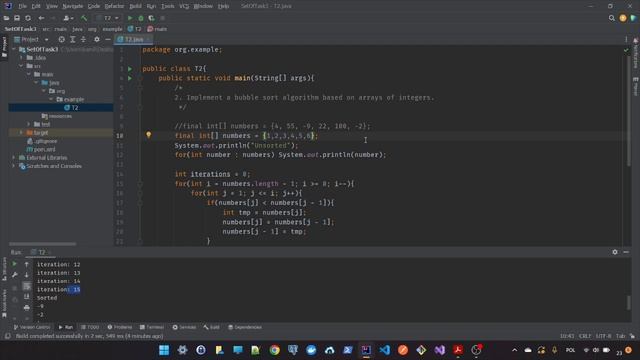Viewport: 640px width, 360px height.
Task: Open the Navigate menu
Action: pyautogui.click(x=72, y=6)
